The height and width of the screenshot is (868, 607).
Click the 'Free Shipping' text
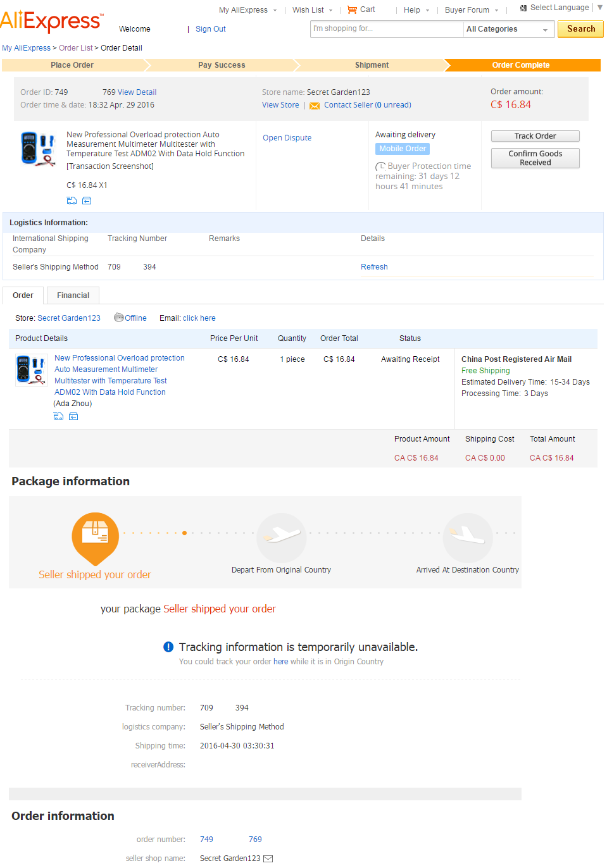(x=485, y=371)
